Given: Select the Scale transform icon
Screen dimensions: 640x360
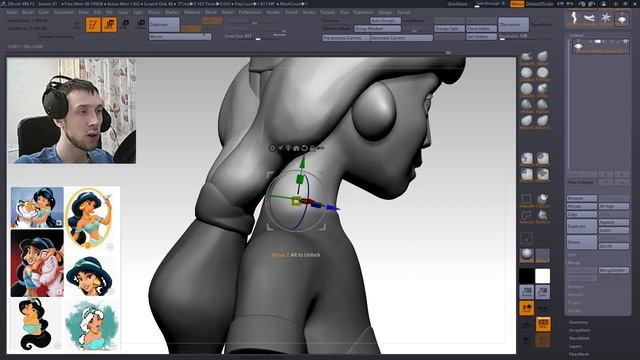Looking at the screenshot, I should (125, 24).
